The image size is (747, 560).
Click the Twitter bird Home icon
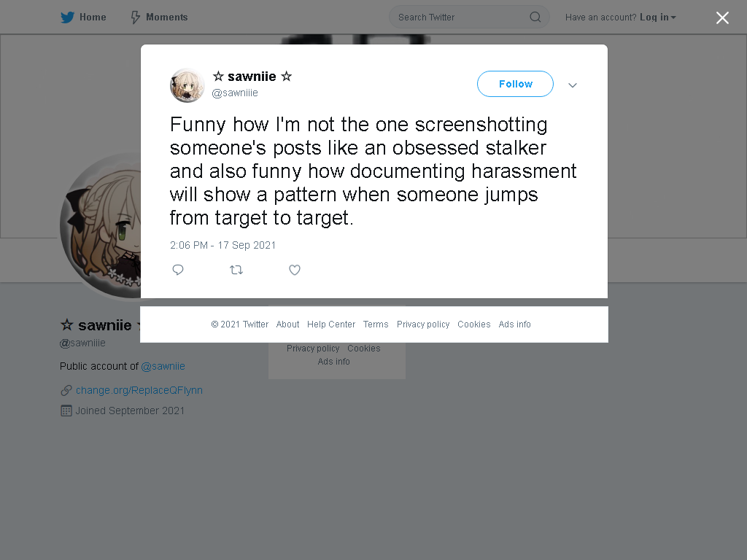(67, 17)
